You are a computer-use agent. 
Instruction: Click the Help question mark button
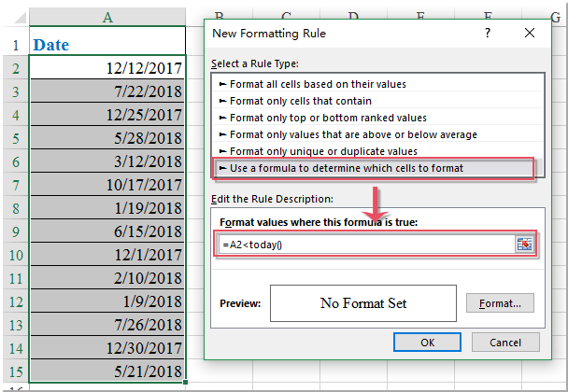(487, 33)
